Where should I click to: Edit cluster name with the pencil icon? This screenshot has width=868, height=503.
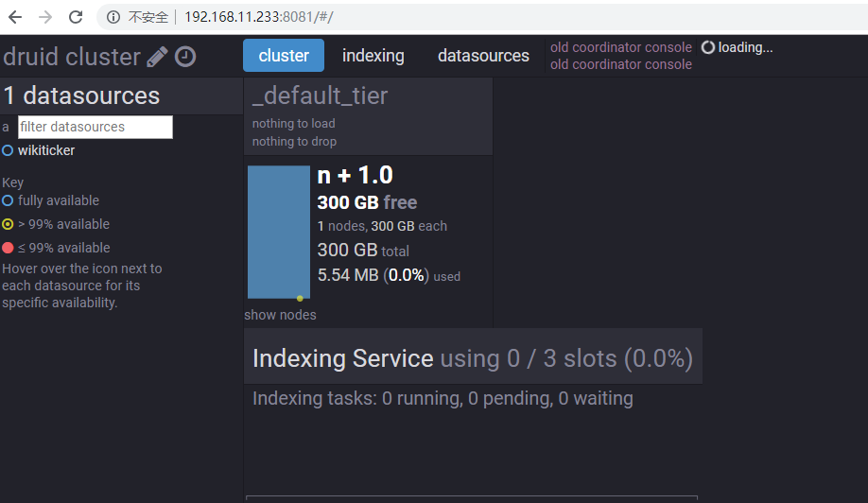[157, 57]
